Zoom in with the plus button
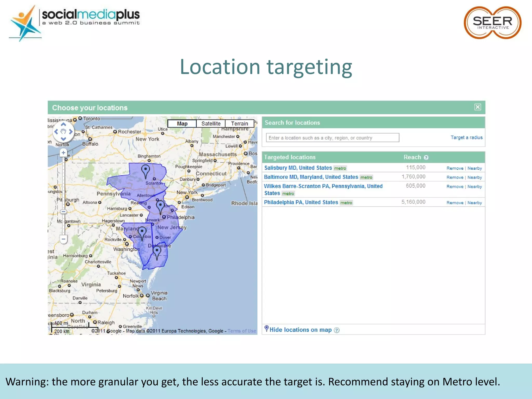Viewport: 532px width, 399px height. [x=63, y=153]
